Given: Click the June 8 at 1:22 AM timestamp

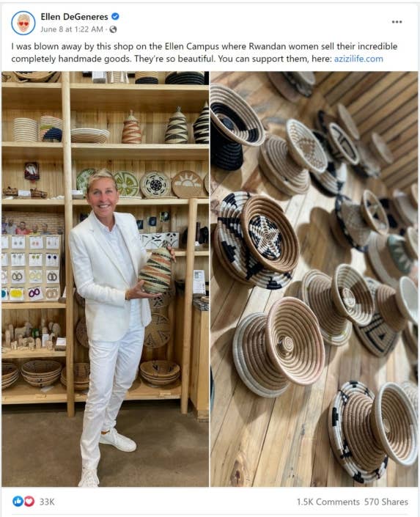Looking at the screenshot, I should [72, 29].
